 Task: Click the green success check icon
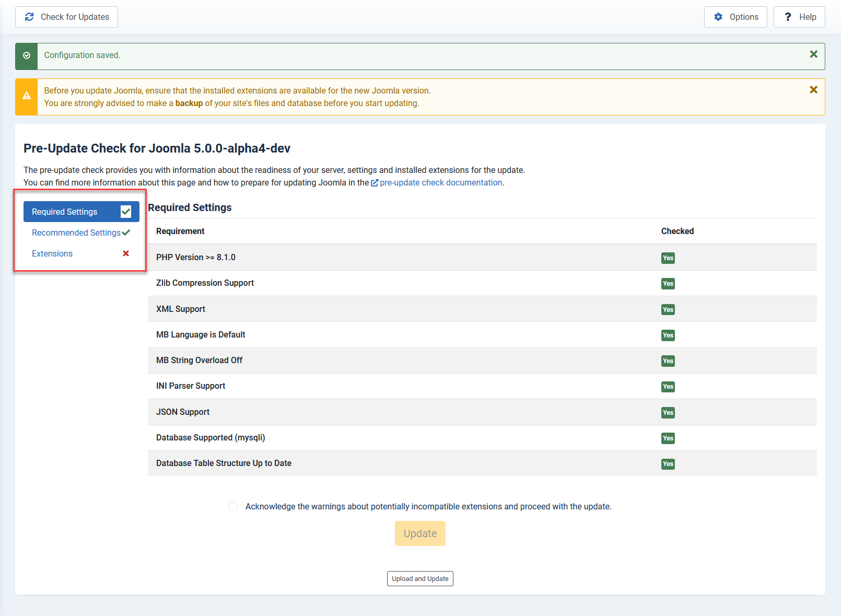coord(27,56)
